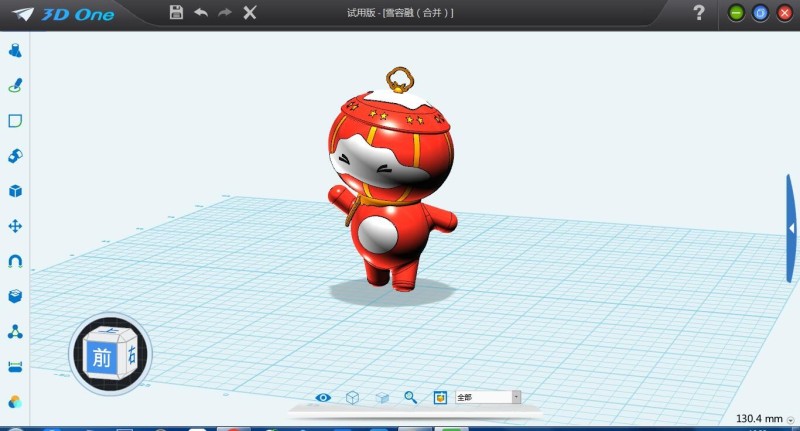Click the title text 试用版 - [雪容融(合并)]
This screenshot has width=800, height=431.
tap(400, 13)
